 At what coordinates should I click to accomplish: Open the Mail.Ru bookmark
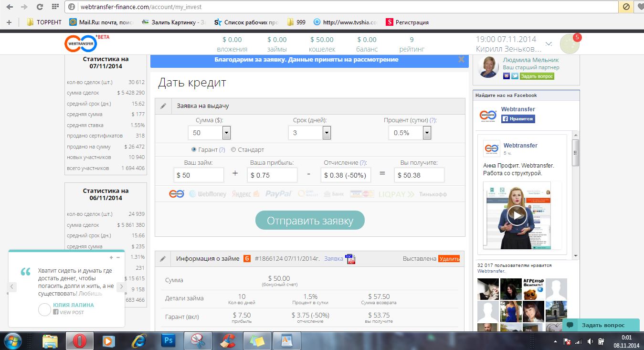101,22
